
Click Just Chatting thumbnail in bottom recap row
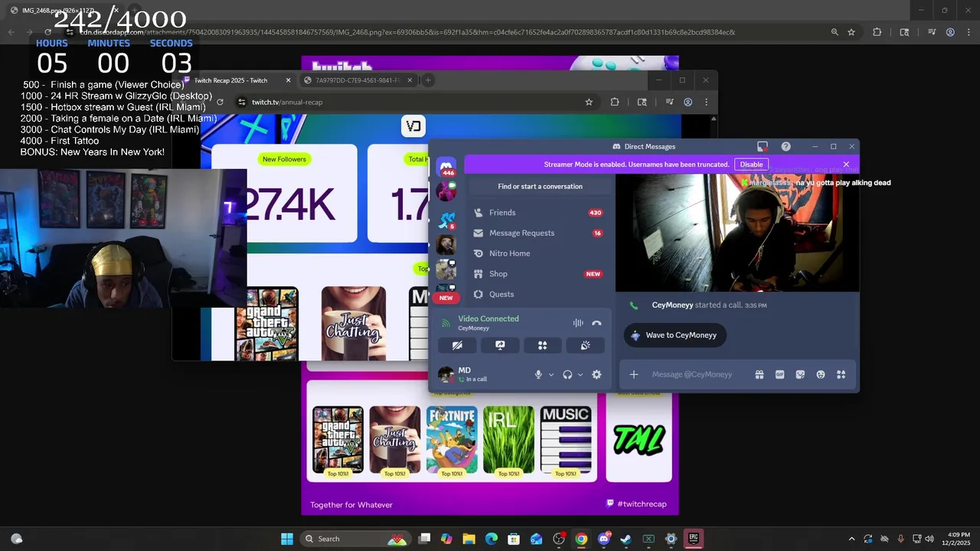coord(394,440)
